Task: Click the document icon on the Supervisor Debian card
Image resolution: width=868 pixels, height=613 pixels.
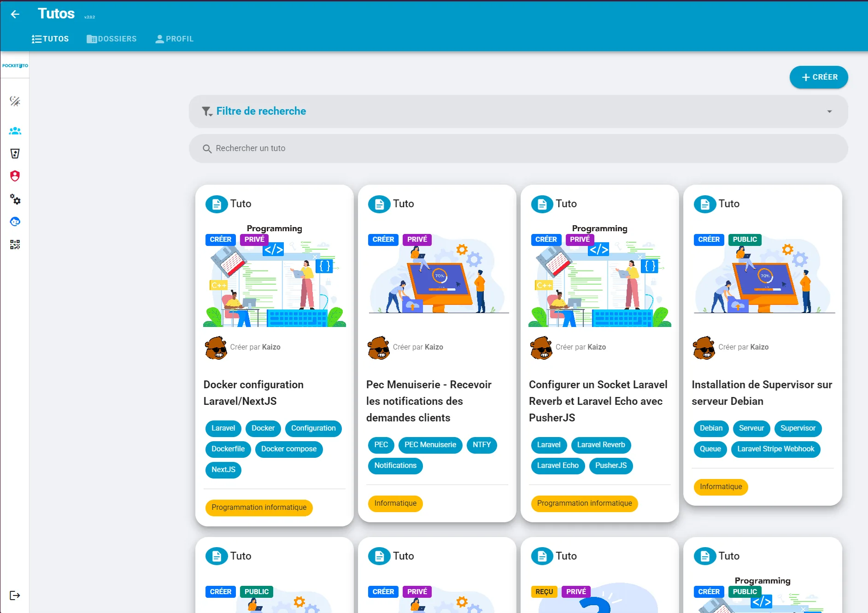Action: (x=705, y=204)
